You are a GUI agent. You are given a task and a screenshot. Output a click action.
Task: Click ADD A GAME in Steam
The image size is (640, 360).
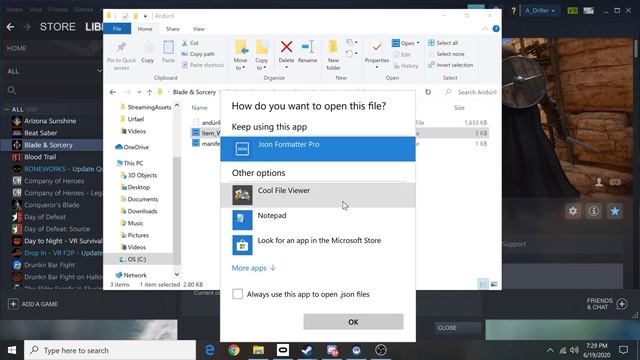point(33,304)
